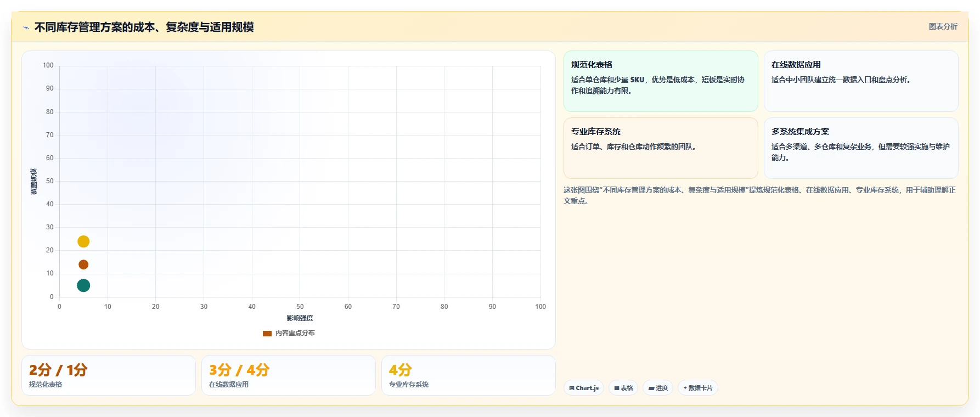The image size is (980, 417).
Task: Click 规范化表格 label under the score
Action: tap(46, 385)
